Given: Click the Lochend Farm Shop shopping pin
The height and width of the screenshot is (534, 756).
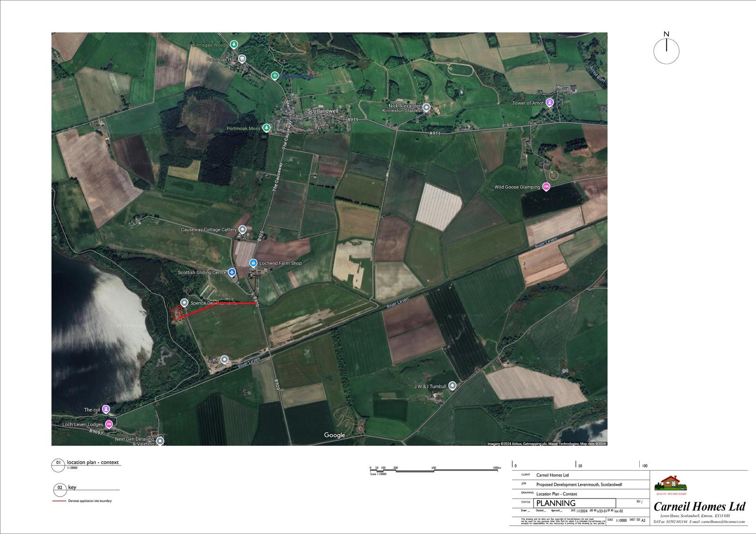Looking at the screenshot, I should (x=253, y=263).
